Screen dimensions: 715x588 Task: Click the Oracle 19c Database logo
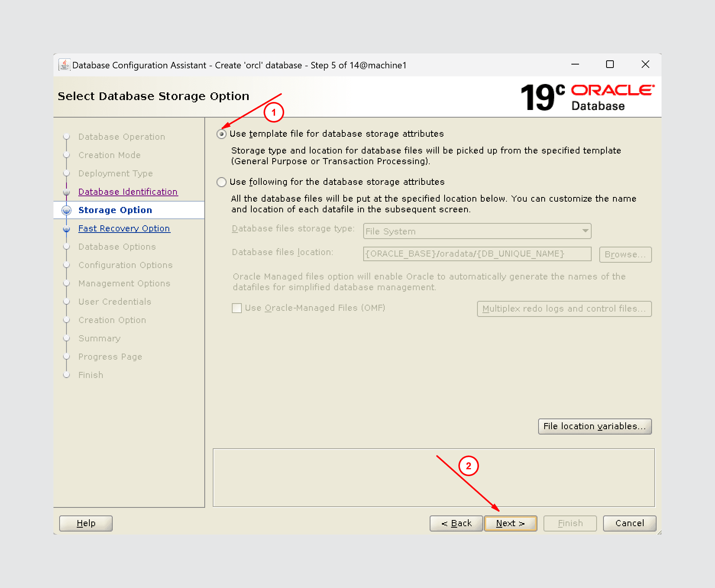(x=587, y=97)
